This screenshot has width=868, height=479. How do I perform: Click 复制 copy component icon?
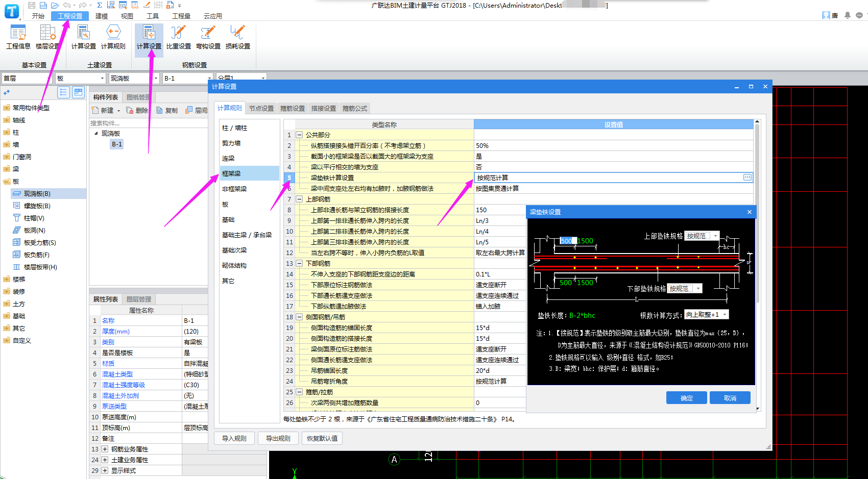(167, 110)
